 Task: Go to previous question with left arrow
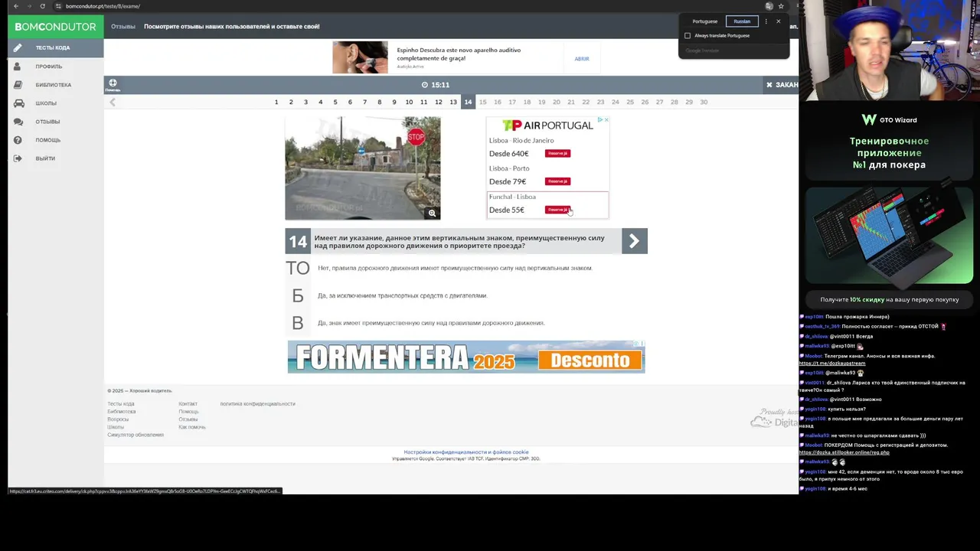(x=113, y=102)
